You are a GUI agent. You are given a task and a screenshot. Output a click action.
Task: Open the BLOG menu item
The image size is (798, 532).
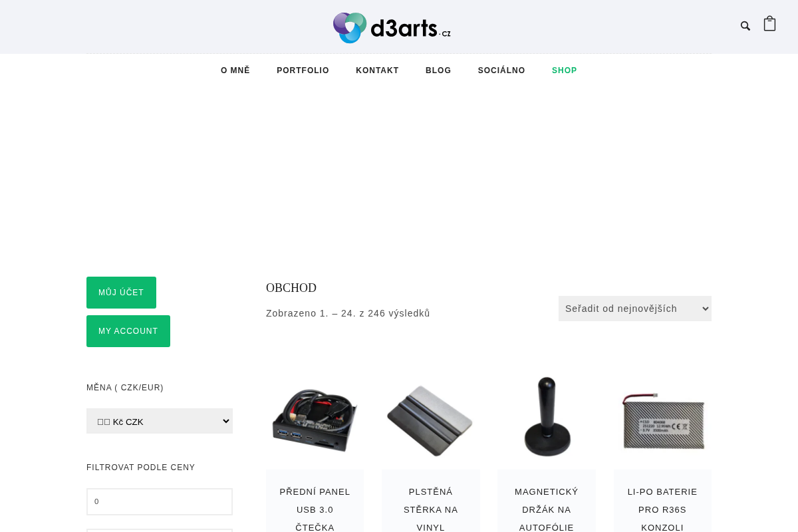tap(438, 70)
